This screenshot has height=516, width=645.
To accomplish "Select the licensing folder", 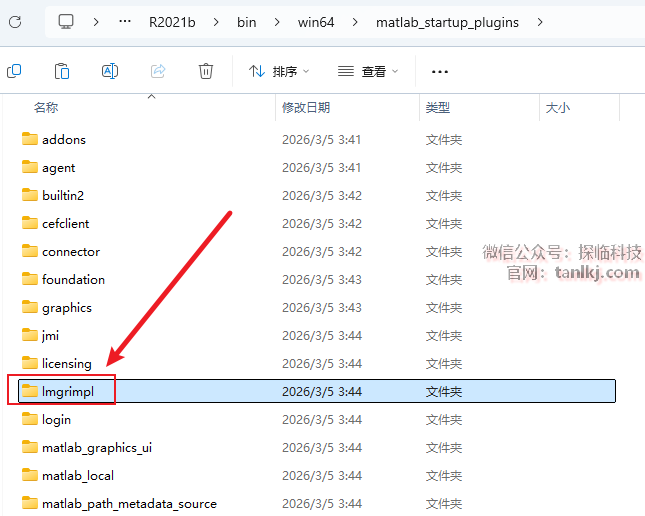I will [66, 363].
